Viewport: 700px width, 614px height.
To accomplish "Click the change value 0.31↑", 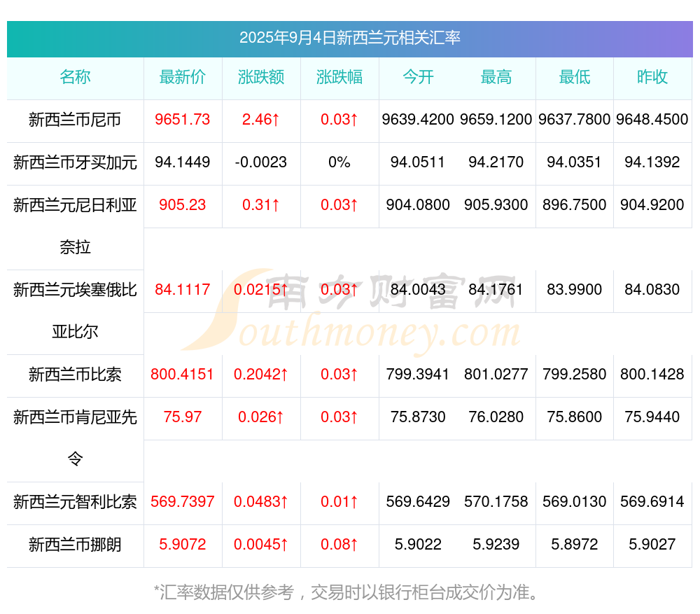I will coord(261,205).
